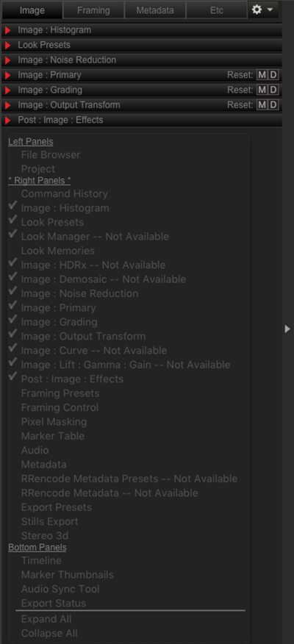Select Command History in Right Panels list
The height and width of the screenshot is (644, 294).
(65, 194)
